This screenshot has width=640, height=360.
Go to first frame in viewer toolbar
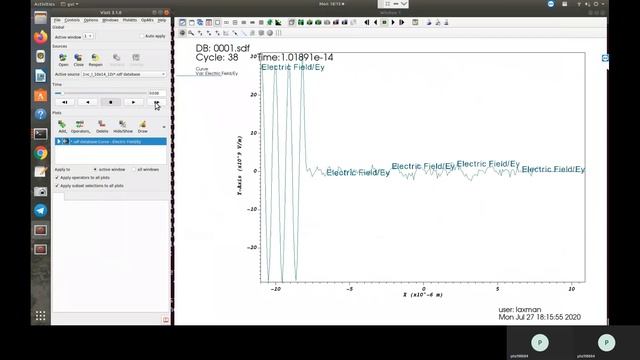point(367,22)
